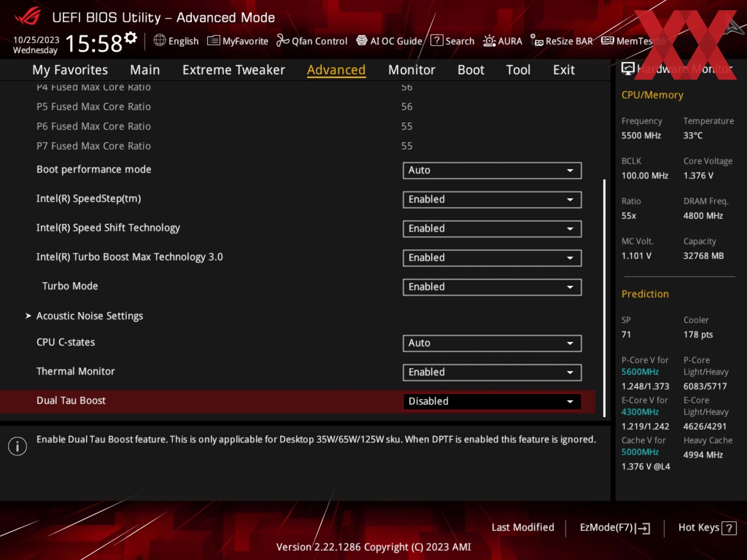Click the 15:58 clock display
The width and height of the screenshot is (747, 560).
point(94,43)
